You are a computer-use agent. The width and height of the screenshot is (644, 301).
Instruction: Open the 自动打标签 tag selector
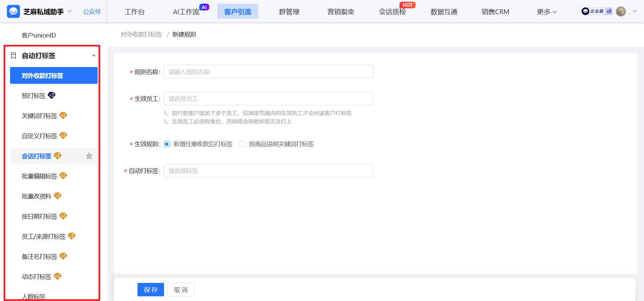pyautogui.click(x=268, y=171)
